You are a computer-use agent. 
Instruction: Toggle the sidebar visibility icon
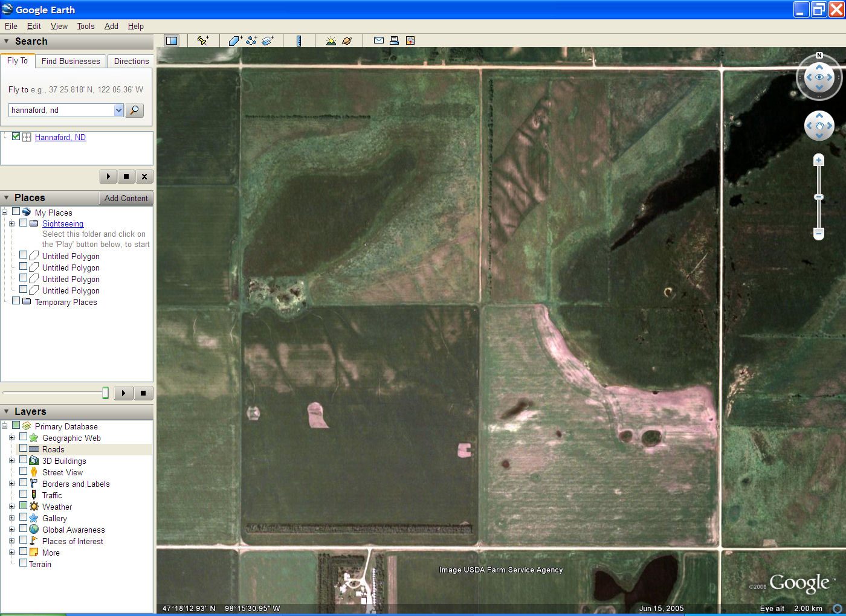(172, 40)
